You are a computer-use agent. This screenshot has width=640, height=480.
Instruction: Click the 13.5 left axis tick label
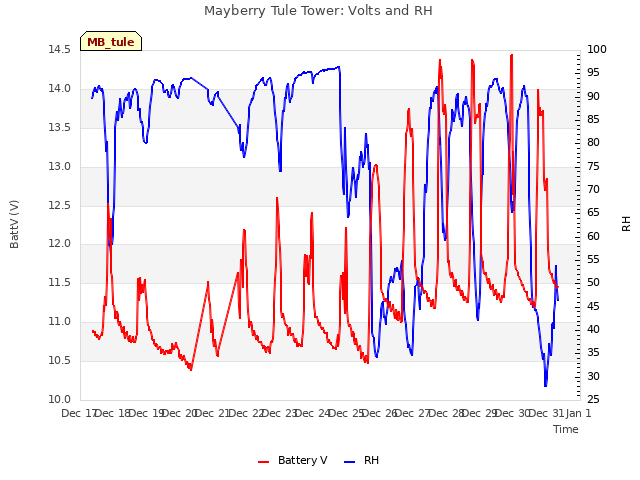point(60,127)
